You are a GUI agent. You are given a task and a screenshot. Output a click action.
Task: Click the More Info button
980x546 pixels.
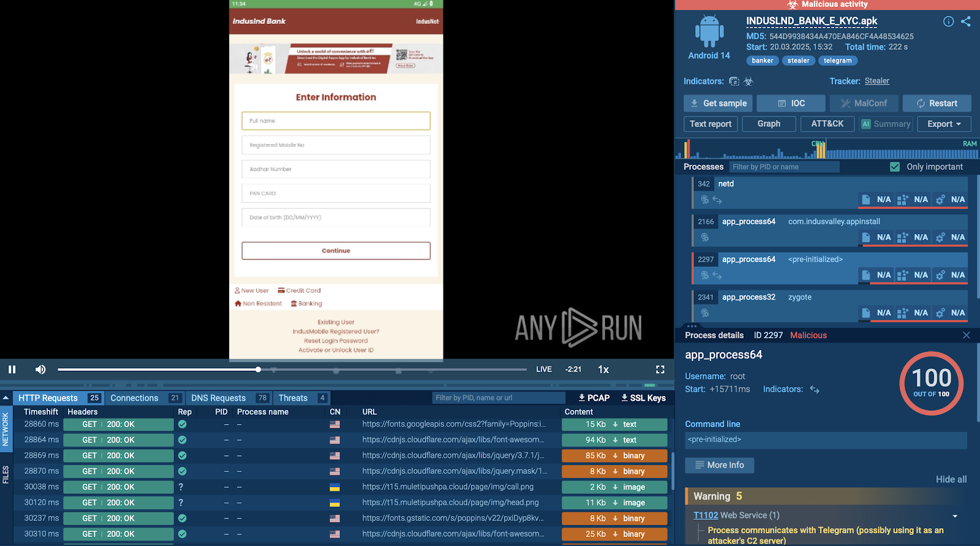coord(720,465)
